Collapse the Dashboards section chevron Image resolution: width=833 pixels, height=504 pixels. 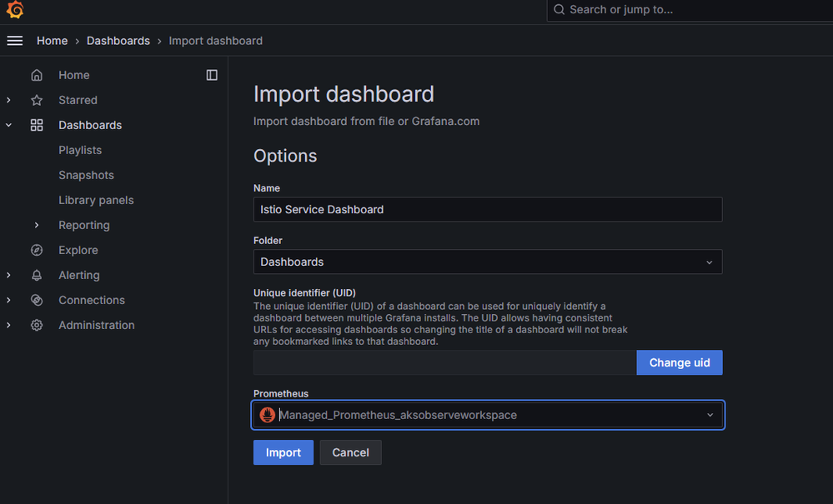[x=8, y=125]
